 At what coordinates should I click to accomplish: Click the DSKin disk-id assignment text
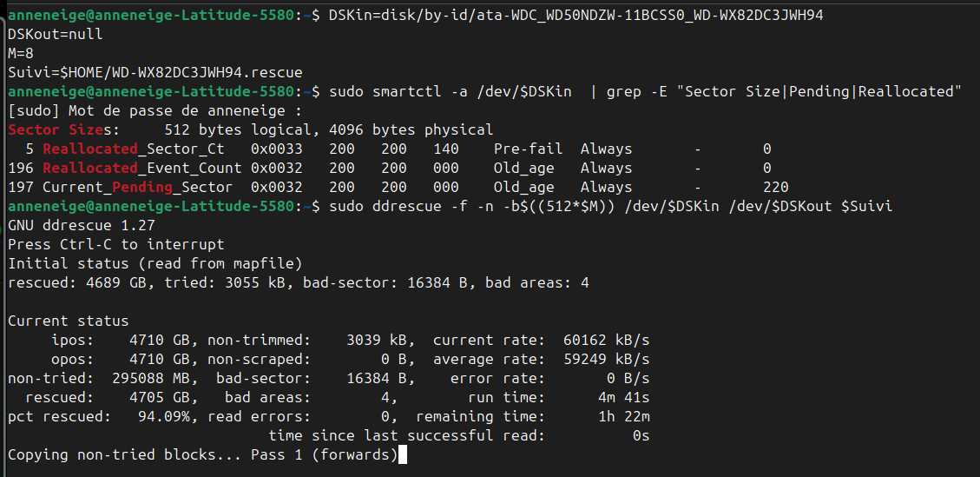[576, 17]
